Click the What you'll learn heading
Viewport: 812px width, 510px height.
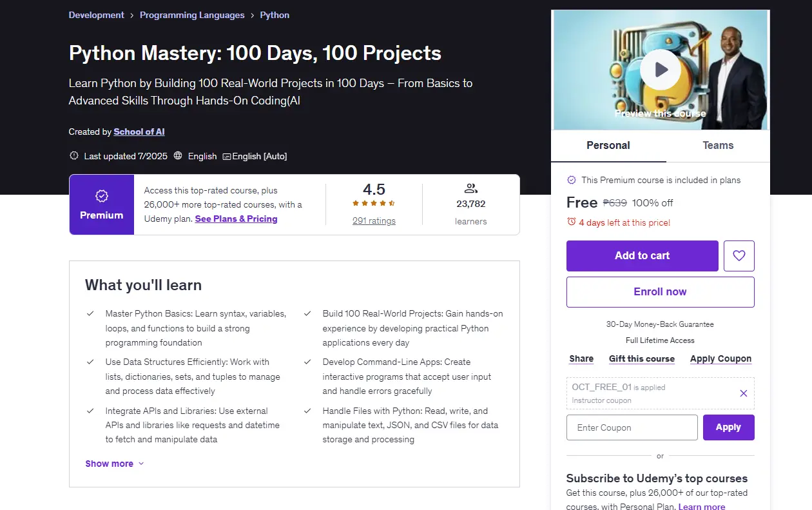143,285
